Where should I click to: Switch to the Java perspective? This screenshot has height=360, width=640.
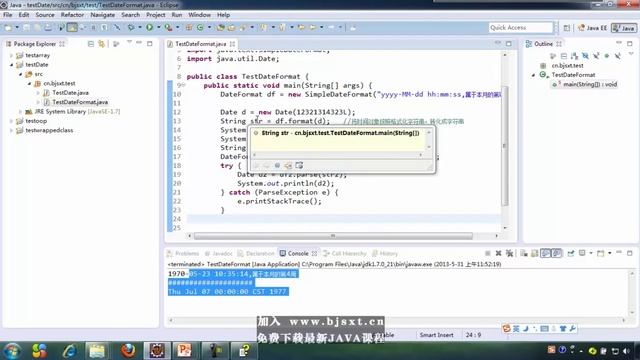(x=624, y=28)
